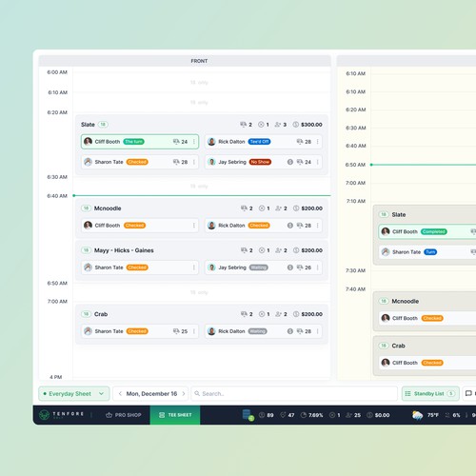The image size is (476, 476).
Task: Select the Tee Sheet tab
Action: tap(175, 415)
